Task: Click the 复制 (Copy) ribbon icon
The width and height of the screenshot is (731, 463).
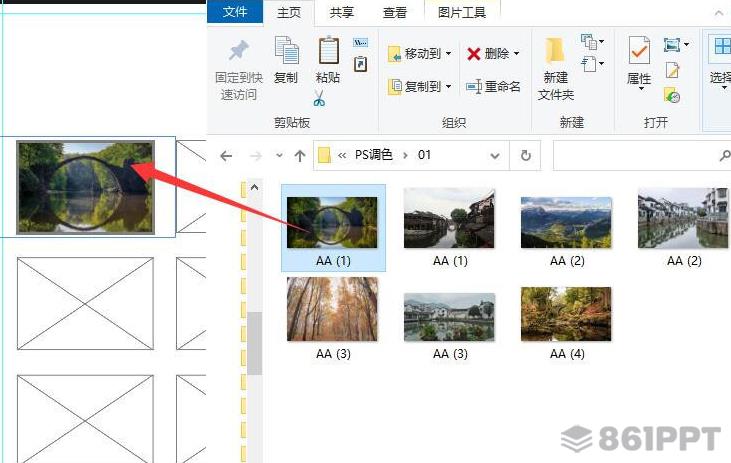Action: tap(286, 49)
